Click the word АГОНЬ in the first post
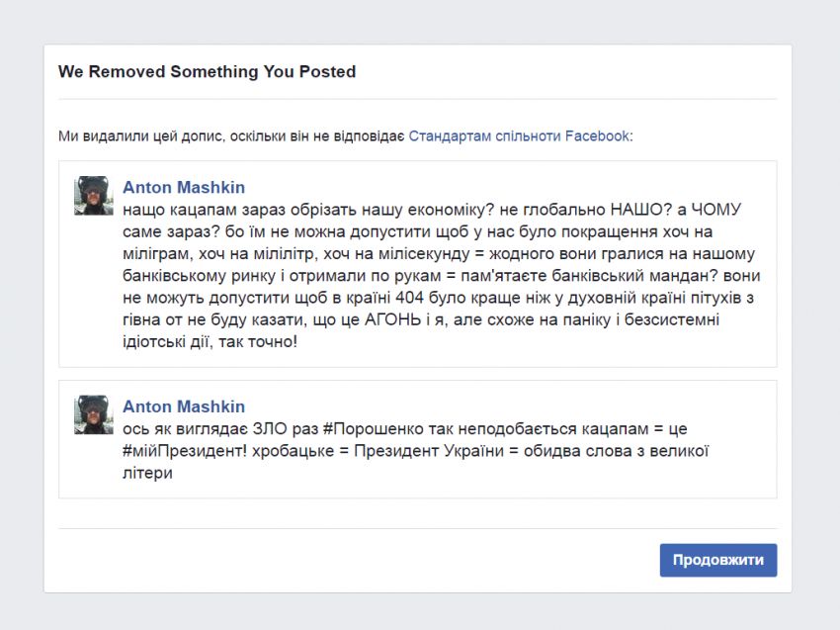Viewport: 840px width, 630px height. point(392,319)
